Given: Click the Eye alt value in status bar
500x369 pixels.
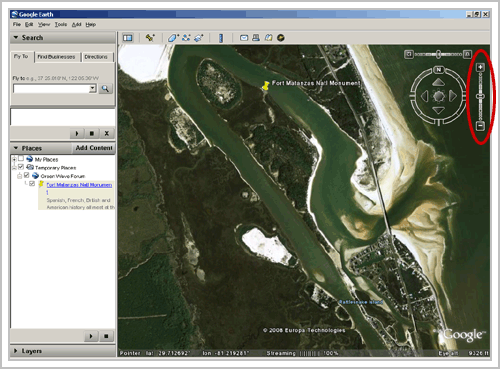Looking at the screenshot, I should tap(479, 353).
